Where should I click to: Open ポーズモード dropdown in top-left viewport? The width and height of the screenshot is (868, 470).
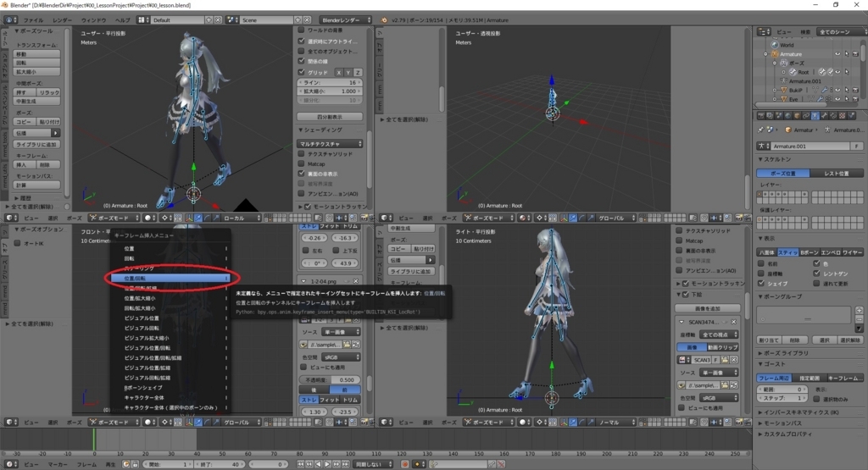click(x=114, y=218)
